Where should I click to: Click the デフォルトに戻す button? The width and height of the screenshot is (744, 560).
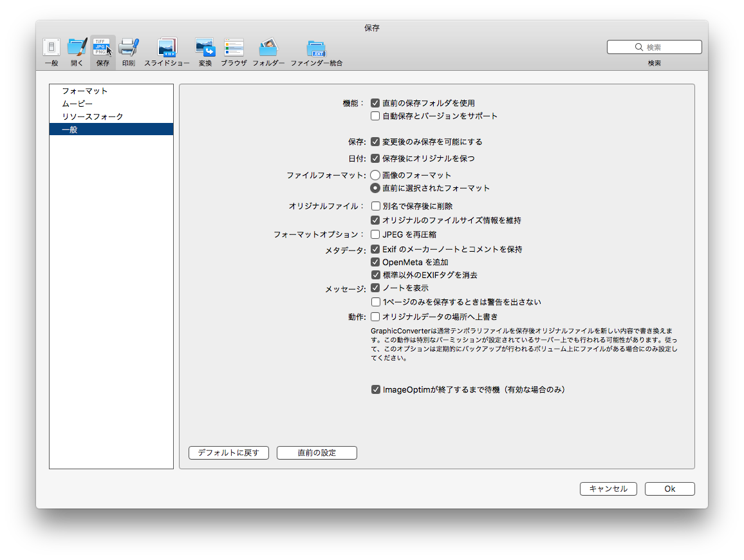click(228, 453)
